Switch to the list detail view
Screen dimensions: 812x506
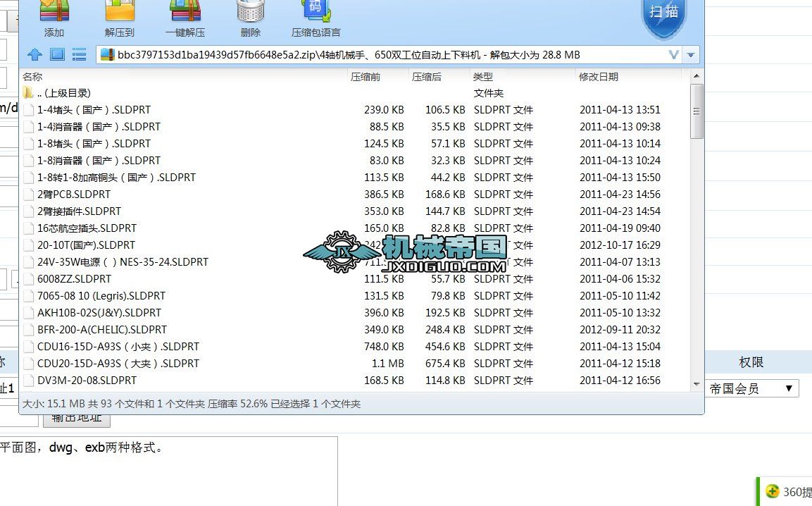point(80,54)
